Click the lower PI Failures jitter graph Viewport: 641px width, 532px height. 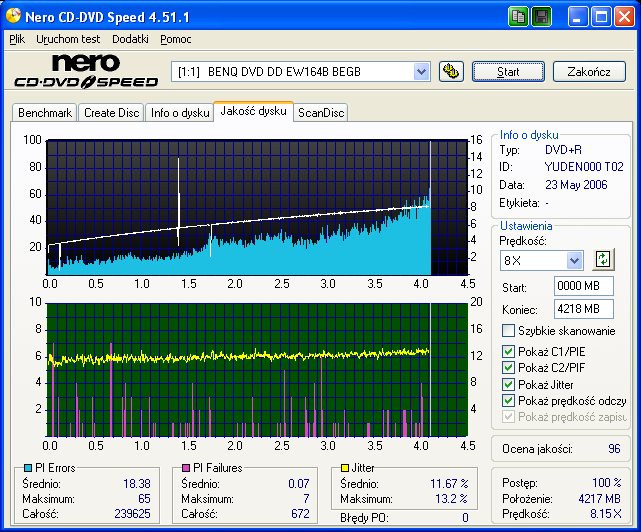(257, 370)
